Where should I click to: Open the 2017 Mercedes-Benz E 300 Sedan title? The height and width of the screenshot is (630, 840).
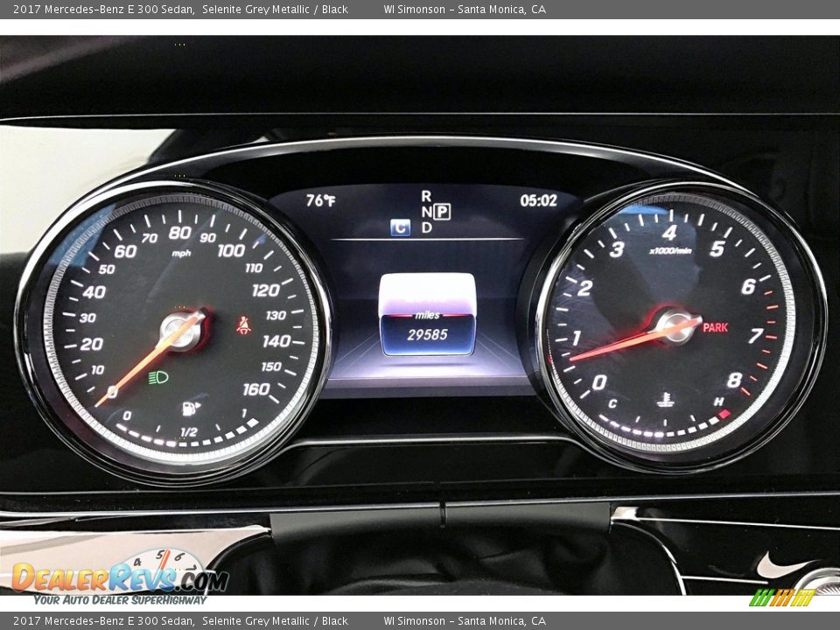click(96, 10)
